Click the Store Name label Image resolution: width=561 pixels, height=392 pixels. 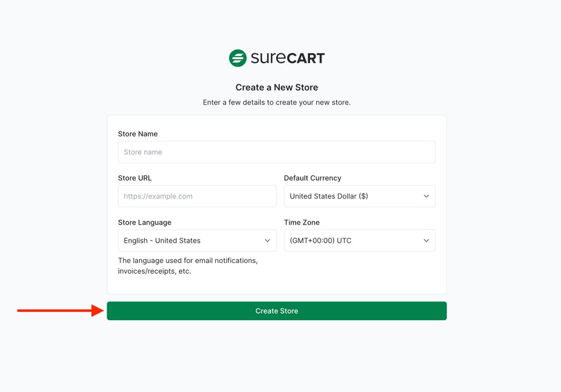[137, 133]
